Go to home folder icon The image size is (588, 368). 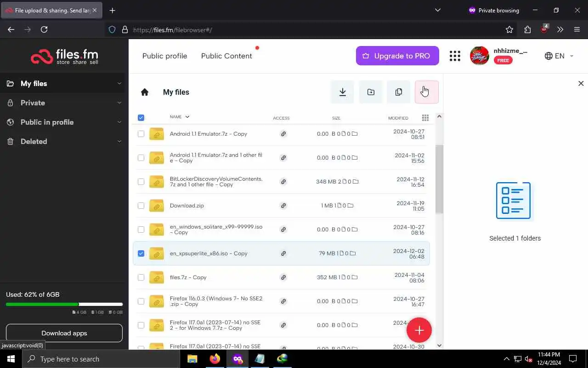coord(145,92)
